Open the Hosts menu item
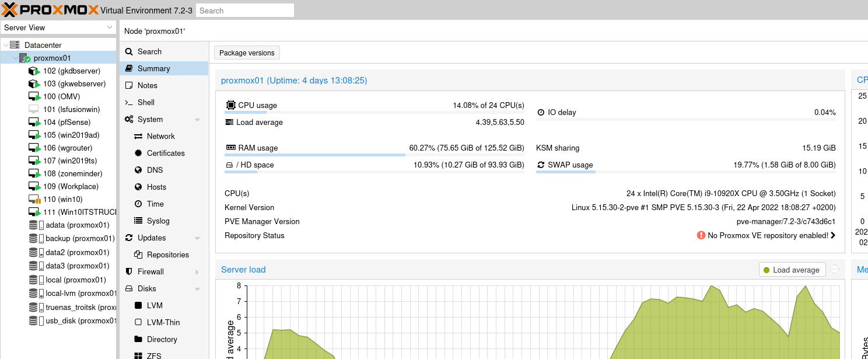 pos(164,187)
